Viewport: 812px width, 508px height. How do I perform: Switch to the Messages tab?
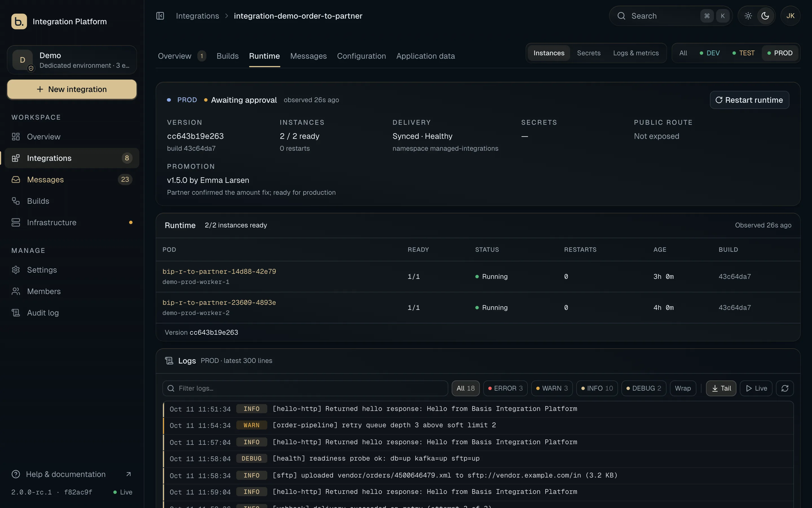308,56
